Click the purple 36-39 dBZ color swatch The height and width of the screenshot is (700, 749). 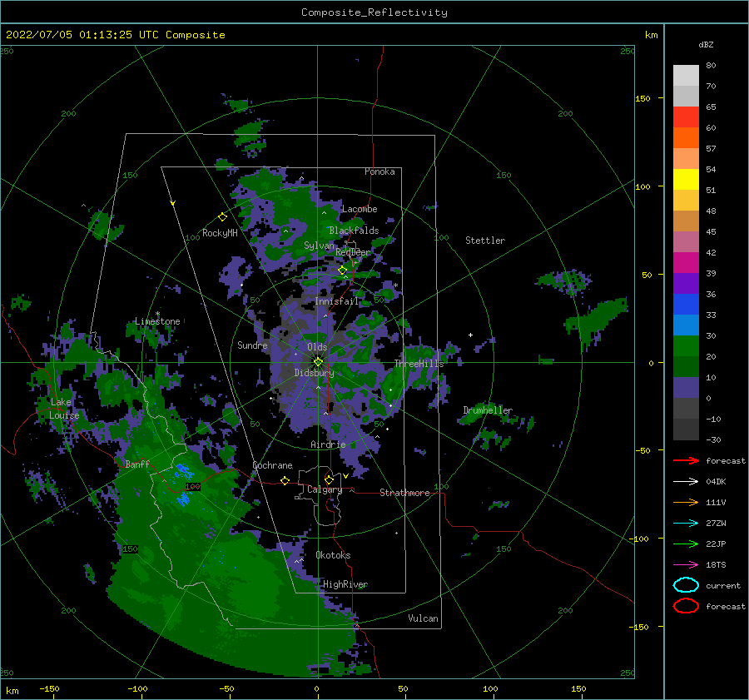point(686,283)
